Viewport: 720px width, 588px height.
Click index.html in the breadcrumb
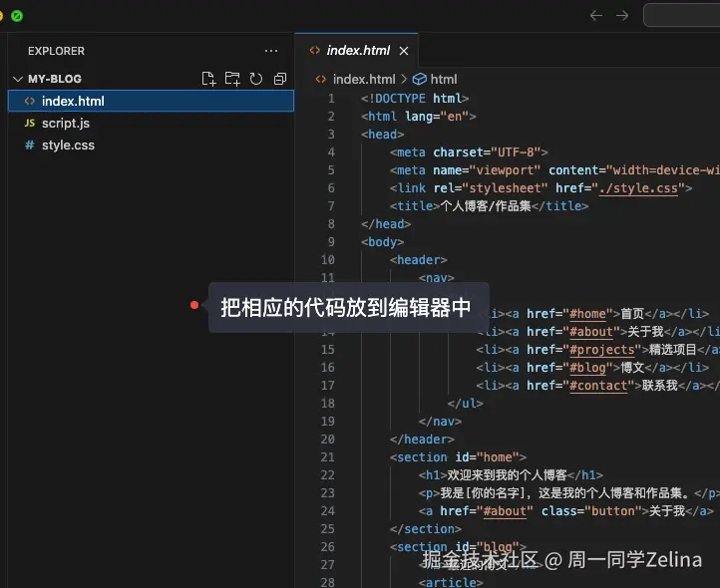364,80
